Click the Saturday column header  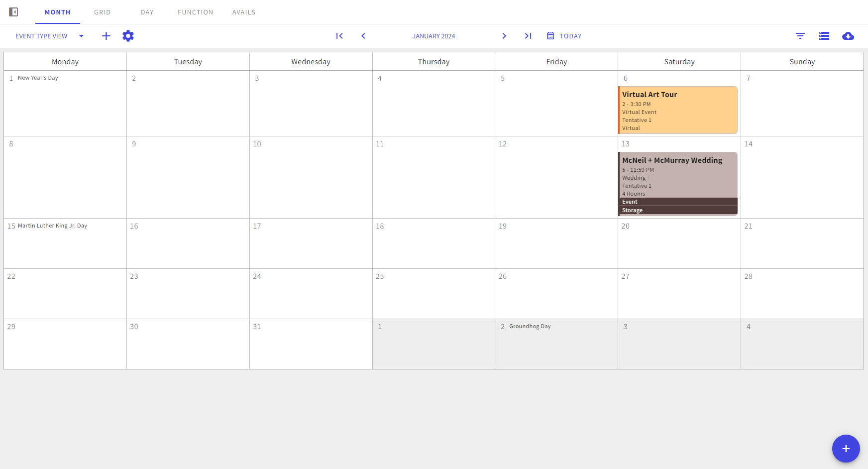(x=679, y=61)
